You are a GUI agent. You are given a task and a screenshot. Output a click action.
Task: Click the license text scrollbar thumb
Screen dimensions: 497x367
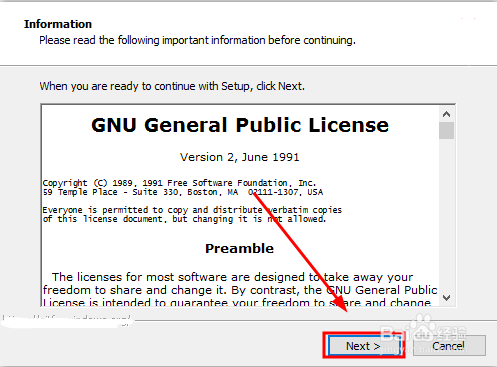[x=446, y=130]
